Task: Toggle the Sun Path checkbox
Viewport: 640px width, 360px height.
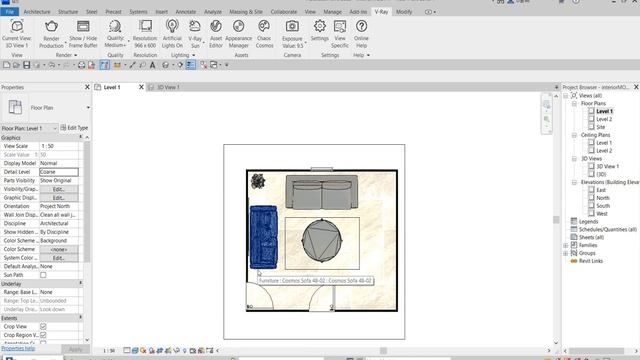Action: pos(43,275)
